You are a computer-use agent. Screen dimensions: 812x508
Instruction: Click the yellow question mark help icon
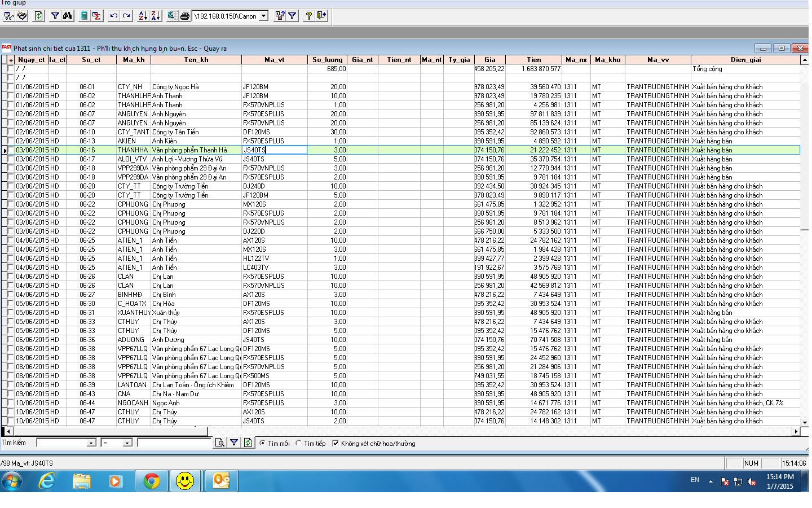[308, 16]
